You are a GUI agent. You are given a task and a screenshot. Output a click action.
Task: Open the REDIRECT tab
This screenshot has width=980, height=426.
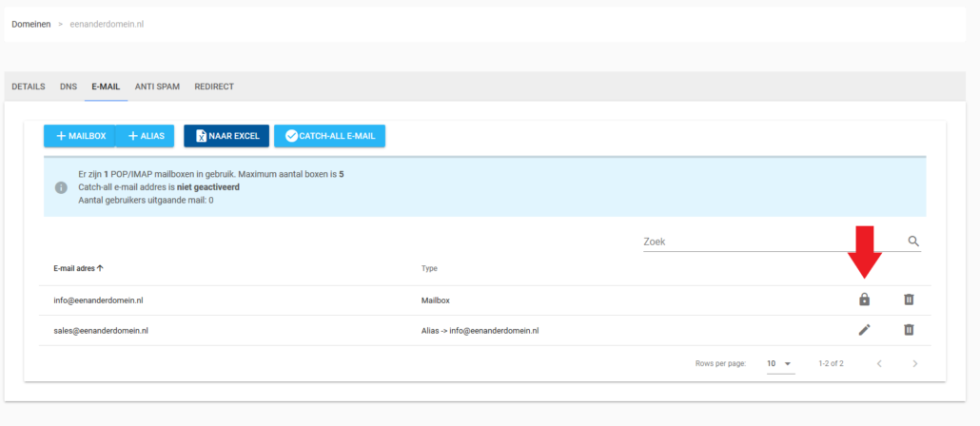(x=214, y=87)
